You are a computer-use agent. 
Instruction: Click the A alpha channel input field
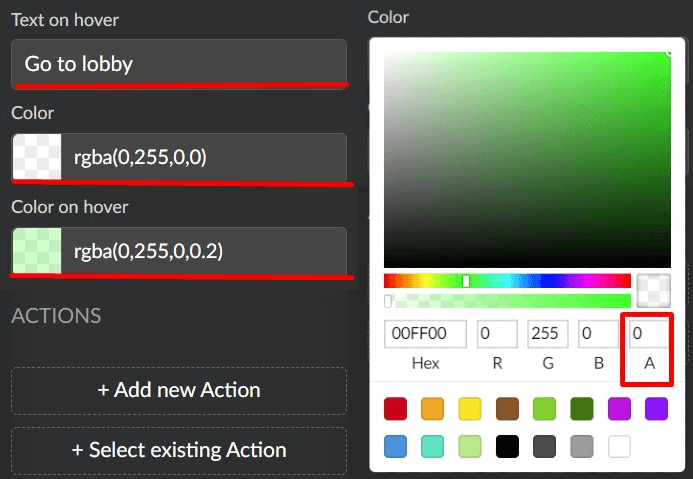coord(648,333)
